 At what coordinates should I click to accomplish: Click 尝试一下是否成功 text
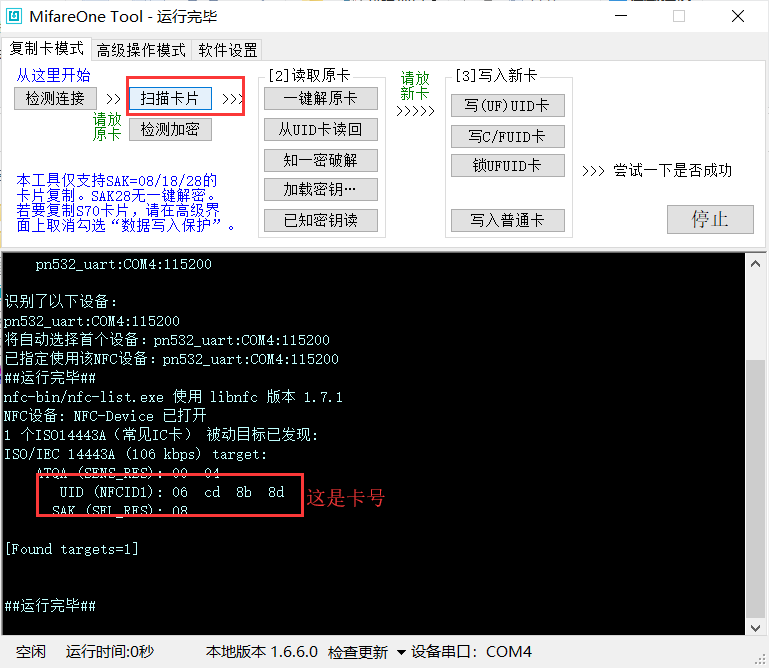pyautogui.click(x=672, y=170)
